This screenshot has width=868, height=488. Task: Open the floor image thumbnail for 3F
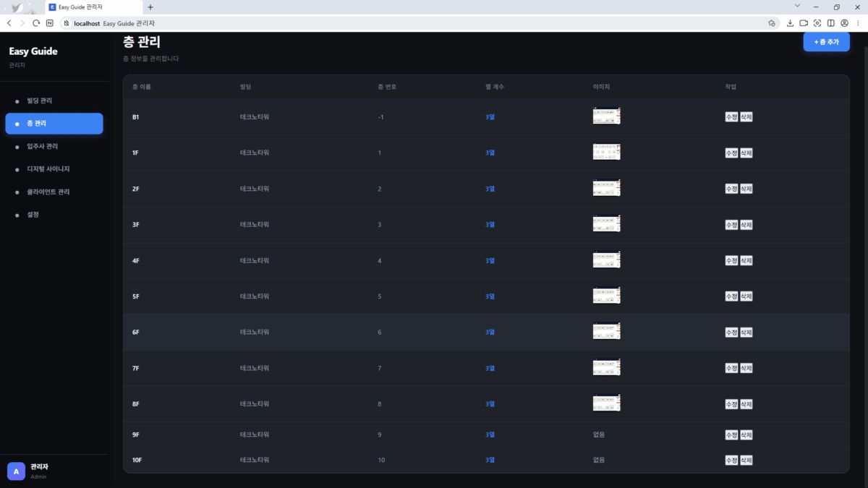pos(606,224)
